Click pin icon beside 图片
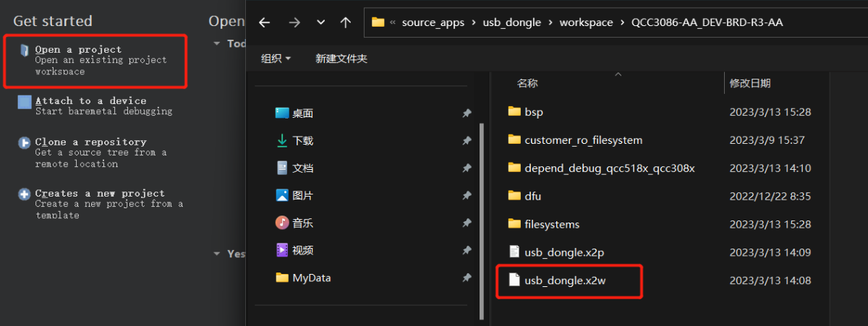868x326 pixels. [x=467, y=195]
